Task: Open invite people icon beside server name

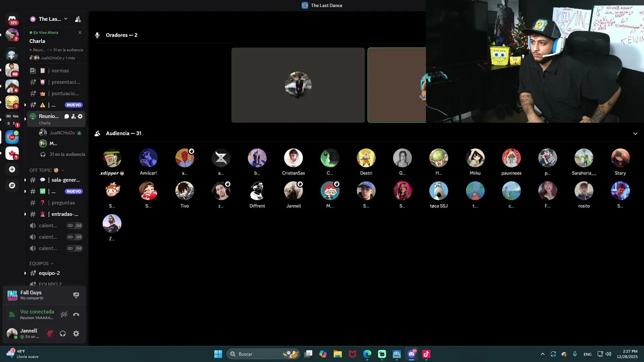Action: pyautogui.click(x=78, y=19)
